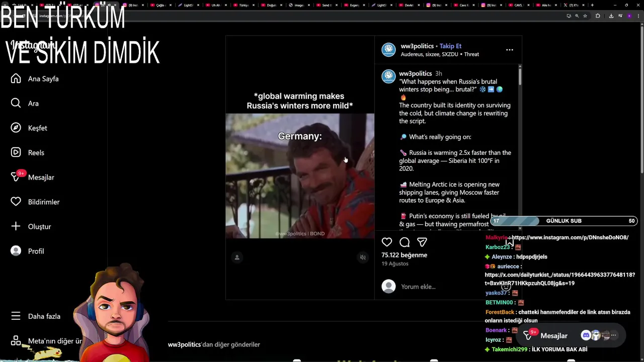Save post with bookmark icon
This screenshot has width=644, height=362.
click(x=510, y=242)
